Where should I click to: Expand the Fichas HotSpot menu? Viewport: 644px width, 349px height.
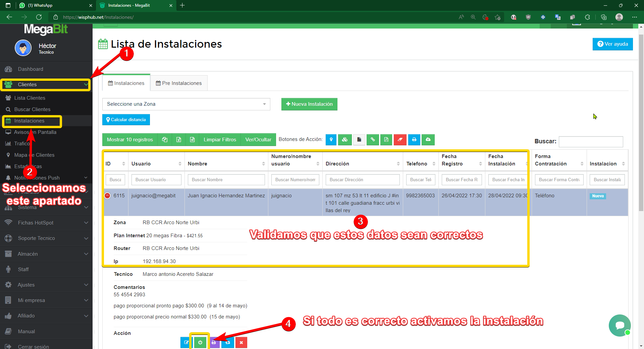pyautogui.click(x=46, y=223)
